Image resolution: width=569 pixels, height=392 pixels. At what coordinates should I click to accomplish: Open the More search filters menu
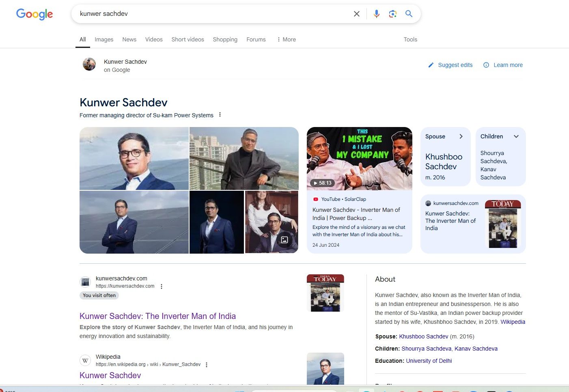point(286,39)
